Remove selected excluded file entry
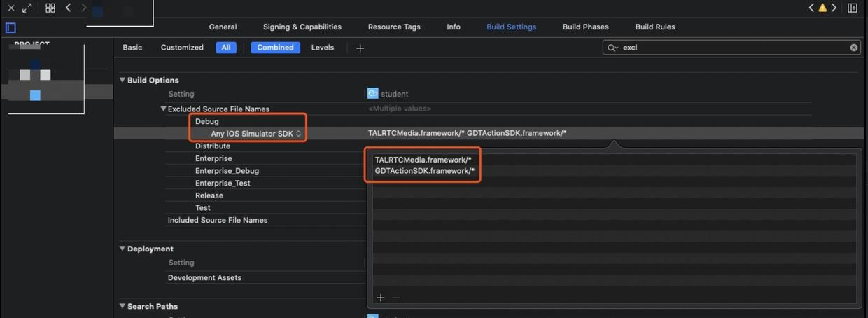 tap(395, 298)
